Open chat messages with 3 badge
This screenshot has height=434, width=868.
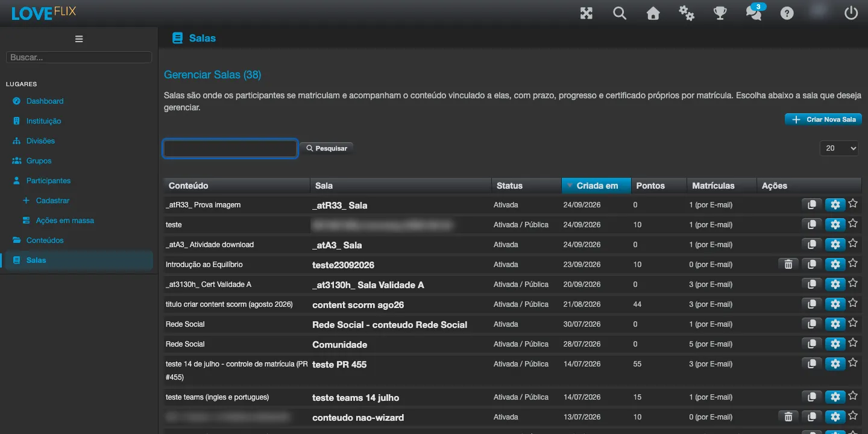pos(754,12)
